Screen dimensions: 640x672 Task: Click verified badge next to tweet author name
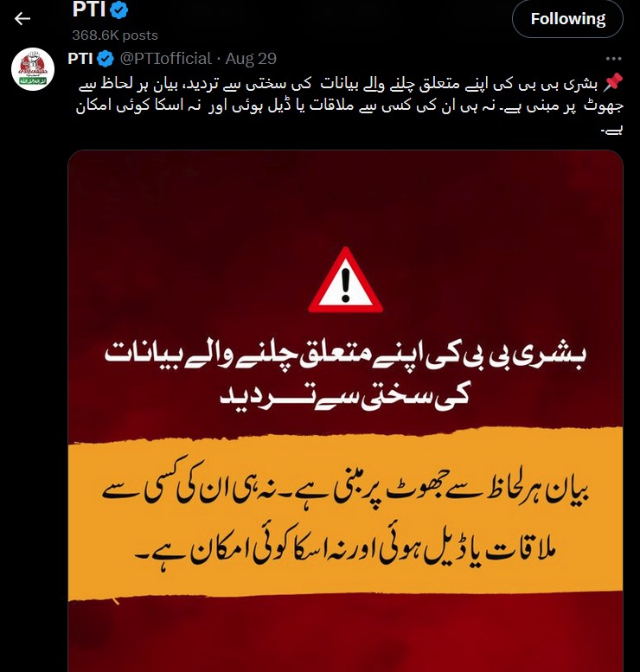pos(106,59)
